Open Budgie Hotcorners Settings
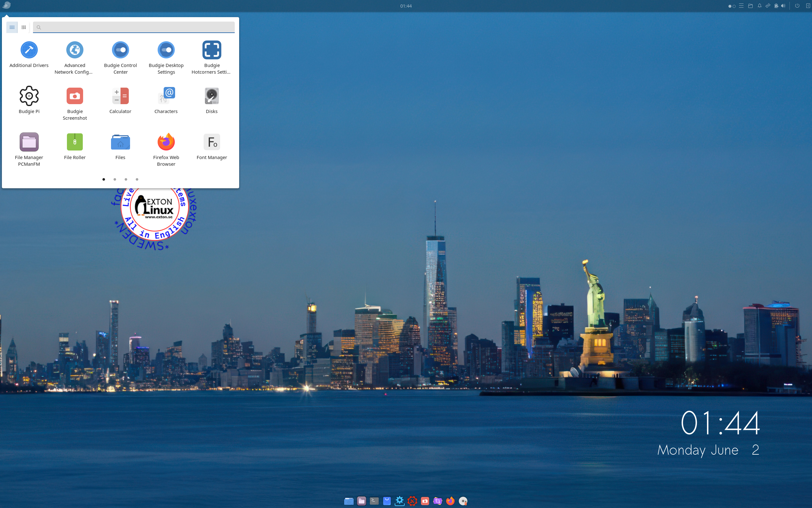 [x=212, y=58]
